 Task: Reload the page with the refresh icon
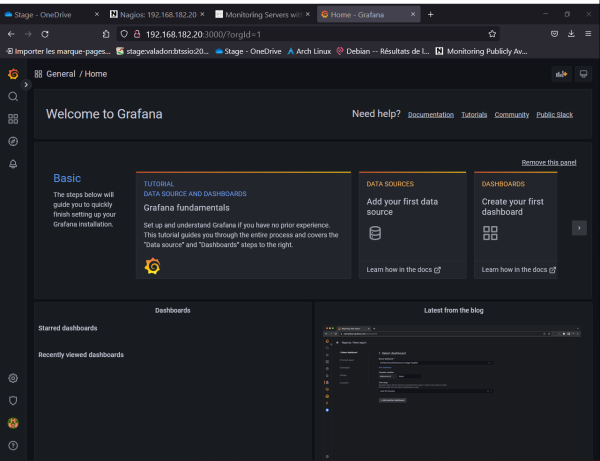click(x=45, y=34)
